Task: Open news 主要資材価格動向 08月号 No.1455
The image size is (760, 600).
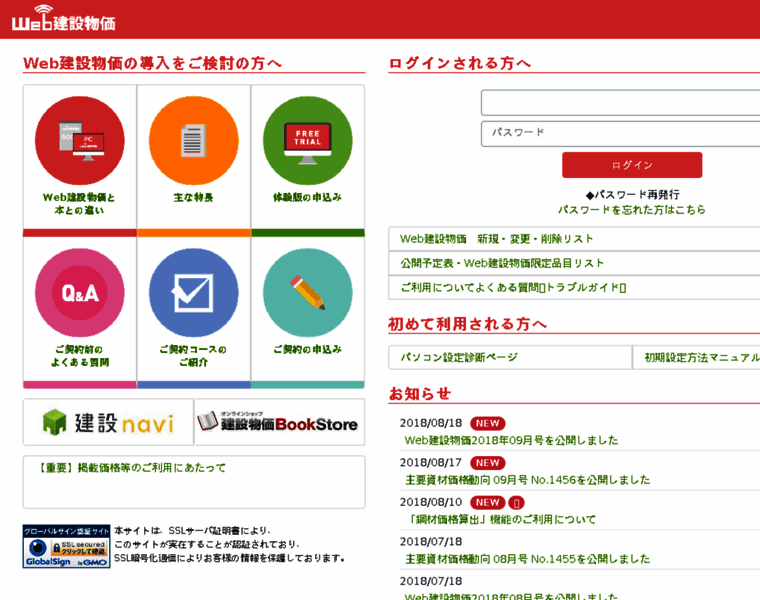Action: pyautogui.click(x=527, y=559)
